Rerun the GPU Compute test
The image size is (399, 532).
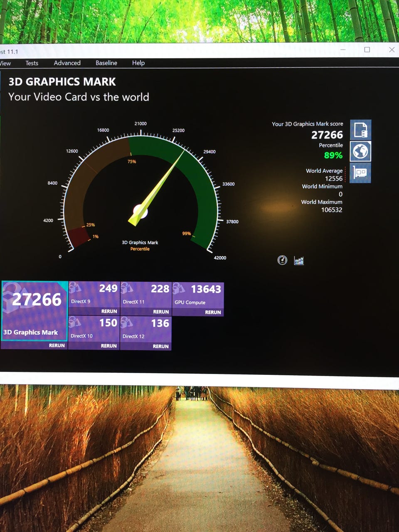[213, 312]
